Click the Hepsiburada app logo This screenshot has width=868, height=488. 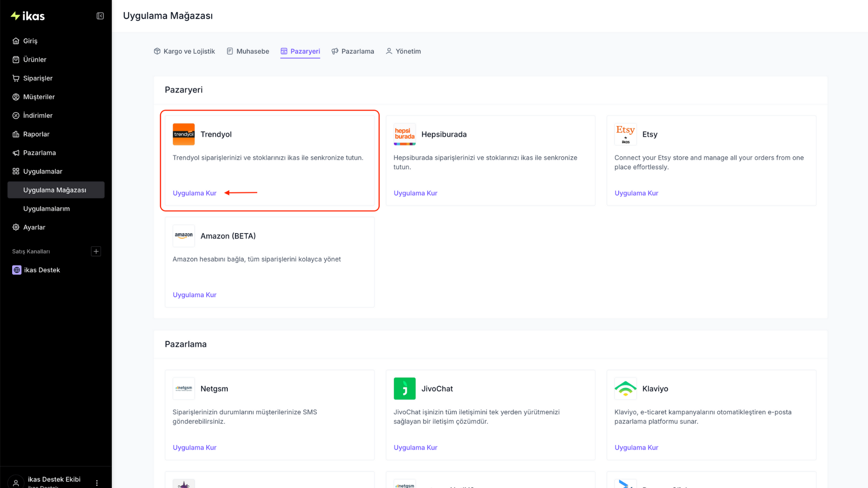(x=405, y=134)
